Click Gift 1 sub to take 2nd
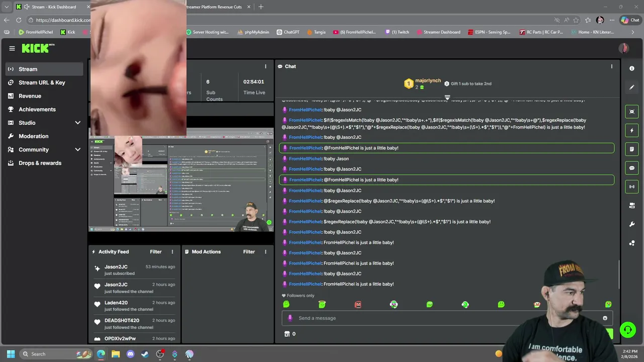This screenshot has width=644, height=362. click(x=467, y=83)
